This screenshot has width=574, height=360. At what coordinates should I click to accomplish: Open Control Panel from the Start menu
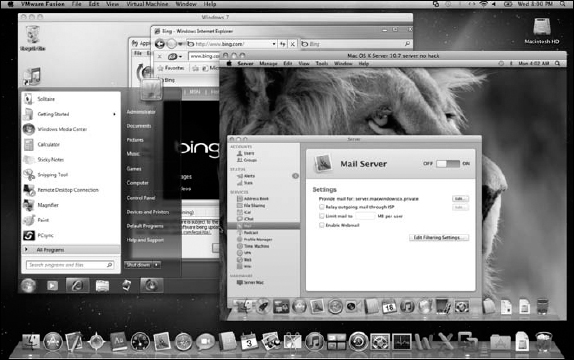(141, 198)
